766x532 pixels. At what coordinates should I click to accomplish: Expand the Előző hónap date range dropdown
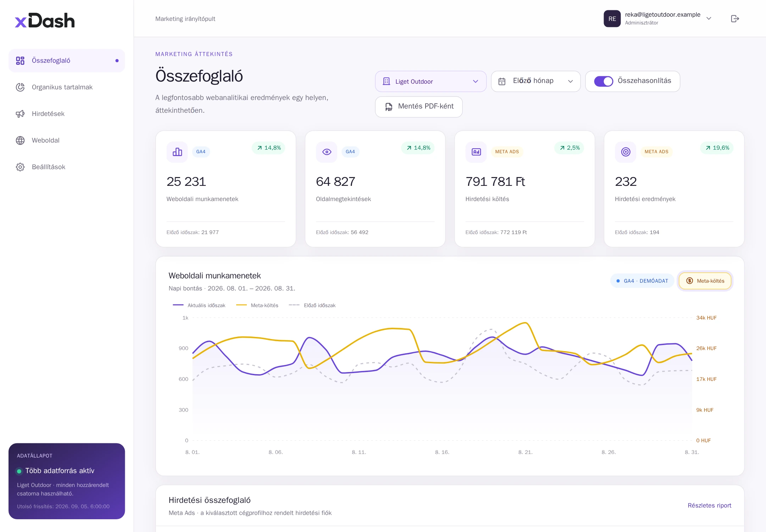pyautogui.click(x=535, y=81)
